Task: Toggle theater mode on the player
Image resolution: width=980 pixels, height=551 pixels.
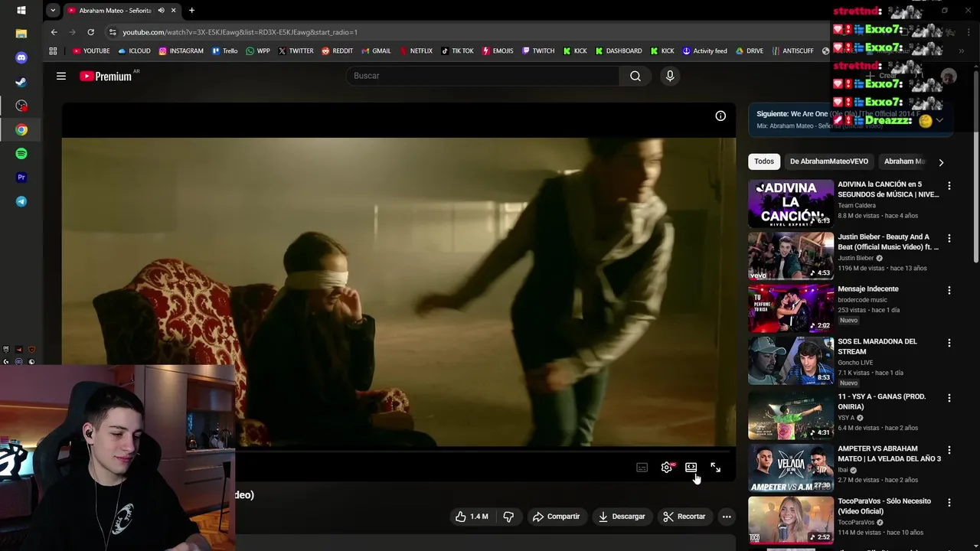Action: [x=691, y=468]
